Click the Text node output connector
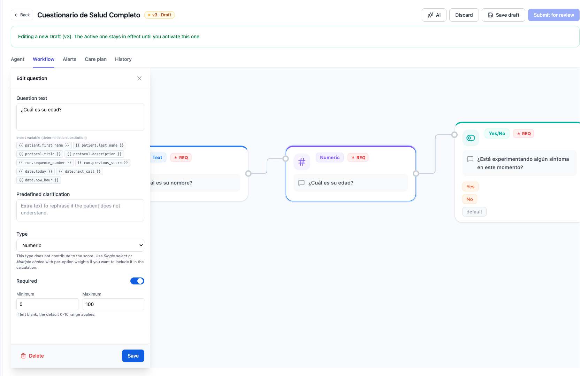This screenshot has height=376, width=588. 248,173
